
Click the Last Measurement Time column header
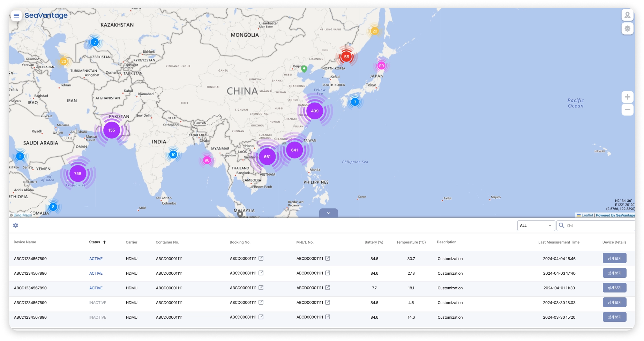pos(559,242)
